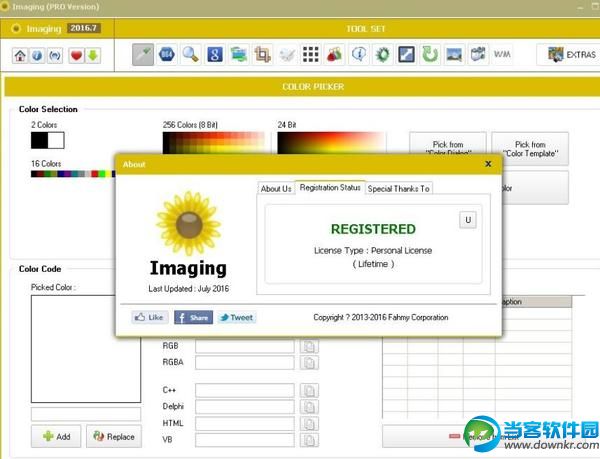Click the Facebook Share button
600x459 pixels.
point(194,317)
